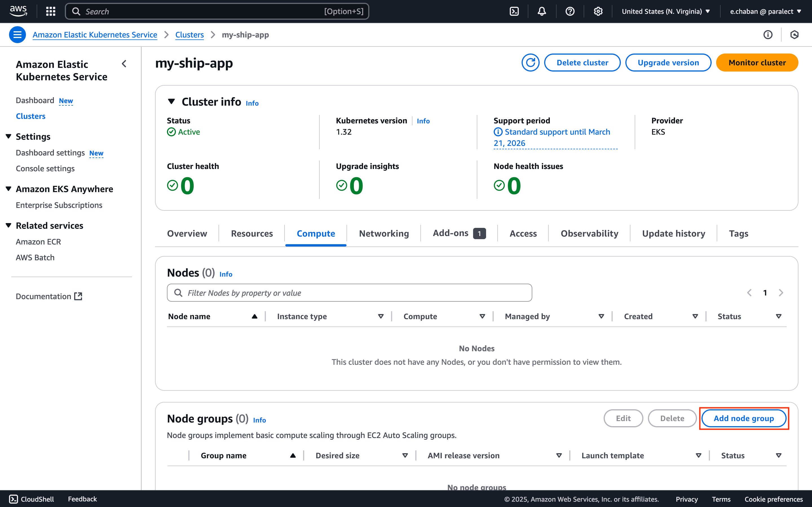This screenshot has width=812, height=507.
Task: Open the Services grid menu
Action: (x=50, y=11)
